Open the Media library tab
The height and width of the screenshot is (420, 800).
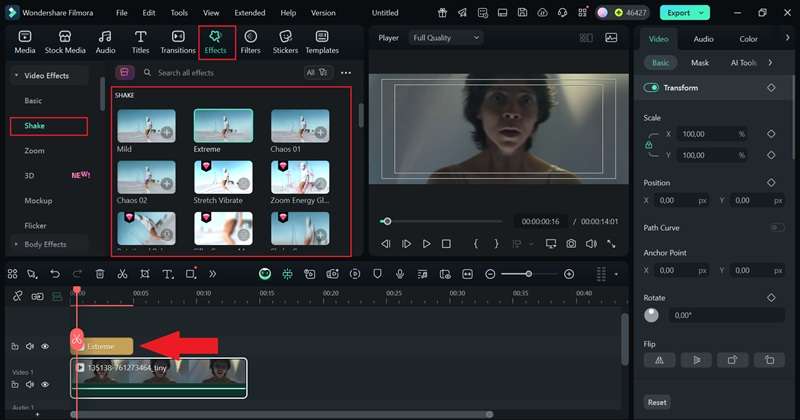[x=24, y=42]
